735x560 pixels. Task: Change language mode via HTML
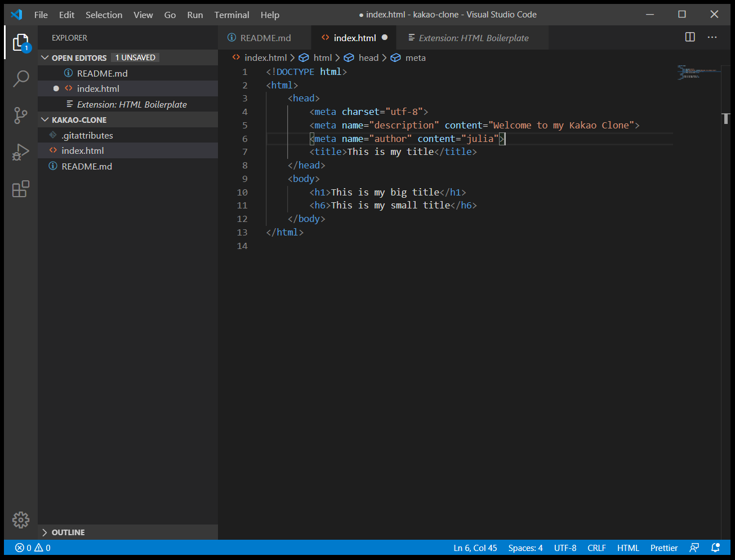[628, 548]
